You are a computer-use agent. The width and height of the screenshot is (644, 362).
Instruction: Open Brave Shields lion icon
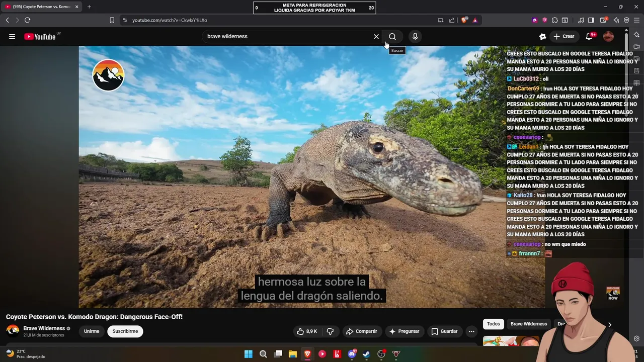point(464,20)
